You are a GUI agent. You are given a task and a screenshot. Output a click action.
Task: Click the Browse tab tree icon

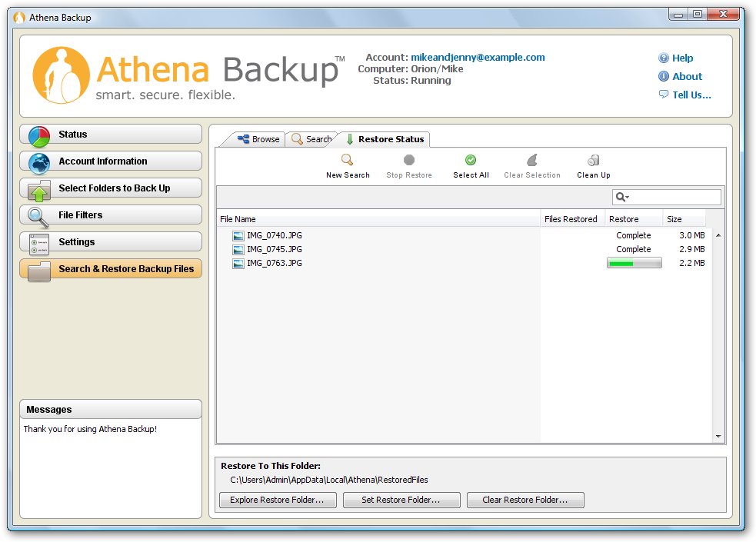coord(244,138)
